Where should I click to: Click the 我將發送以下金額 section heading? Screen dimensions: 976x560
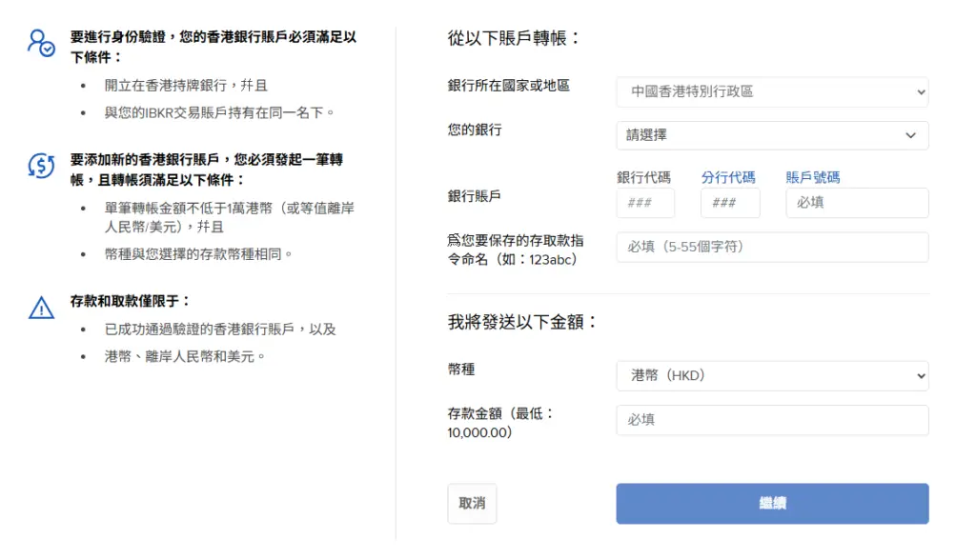[522, 322]
